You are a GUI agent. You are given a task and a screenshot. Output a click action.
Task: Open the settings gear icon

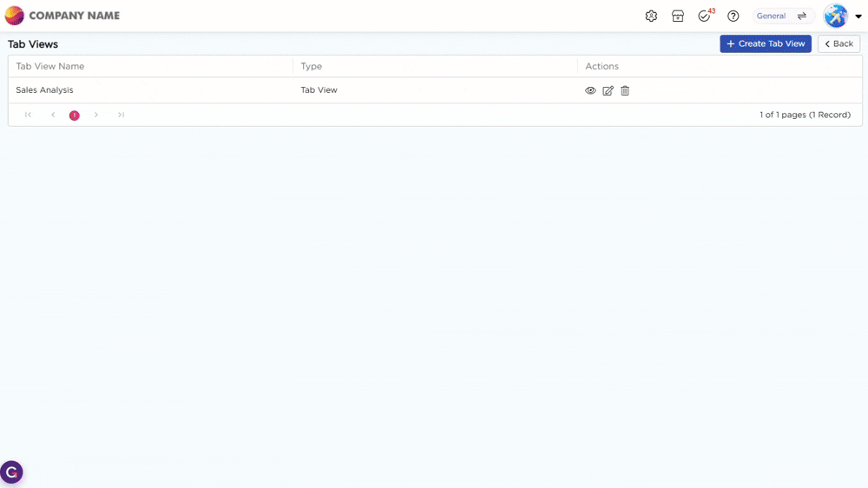point(651,16)
